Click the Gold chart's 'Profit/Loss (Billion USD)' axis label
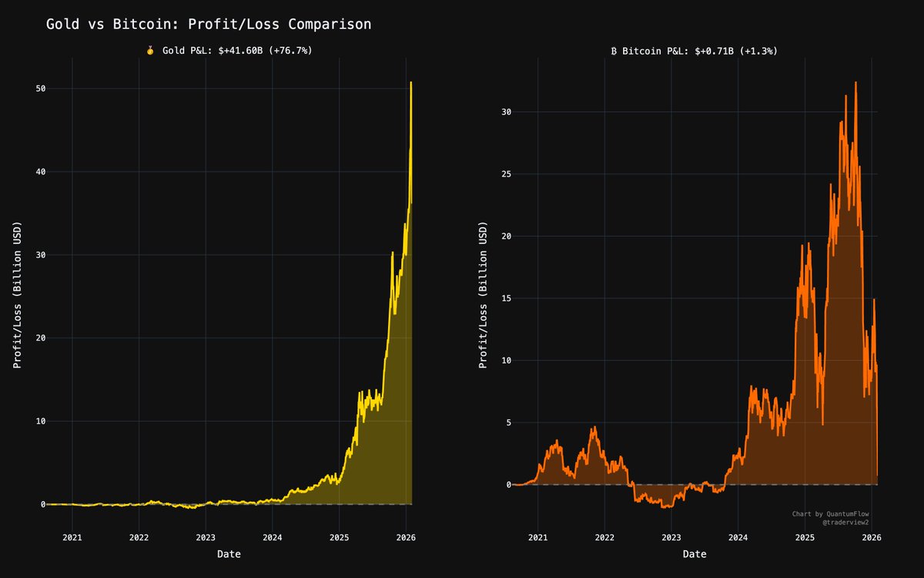924x578 pixels. click(18, 297)
